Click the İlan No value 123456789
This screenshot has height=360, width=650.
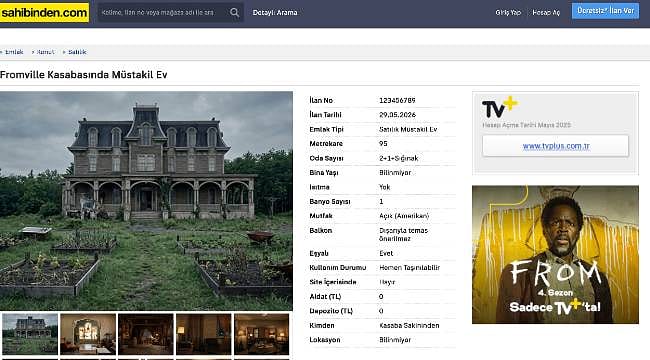click(397, 100)
